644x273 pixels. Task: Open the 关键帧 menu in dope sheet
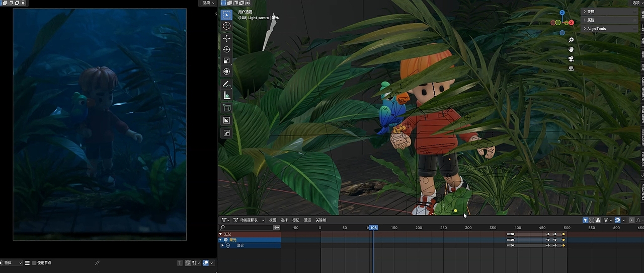(321, 220)
